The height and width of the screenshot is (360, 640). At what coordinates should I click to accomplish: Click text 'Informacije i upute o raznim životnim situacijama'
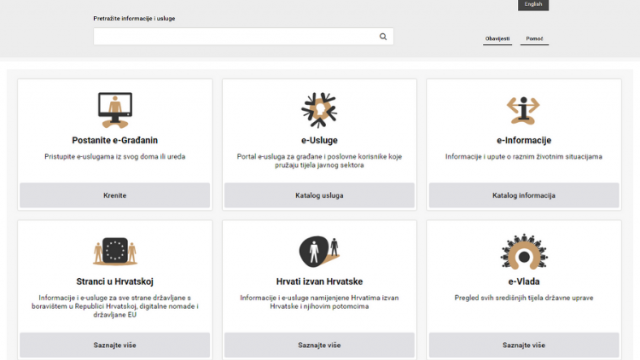tap(524, 157)
